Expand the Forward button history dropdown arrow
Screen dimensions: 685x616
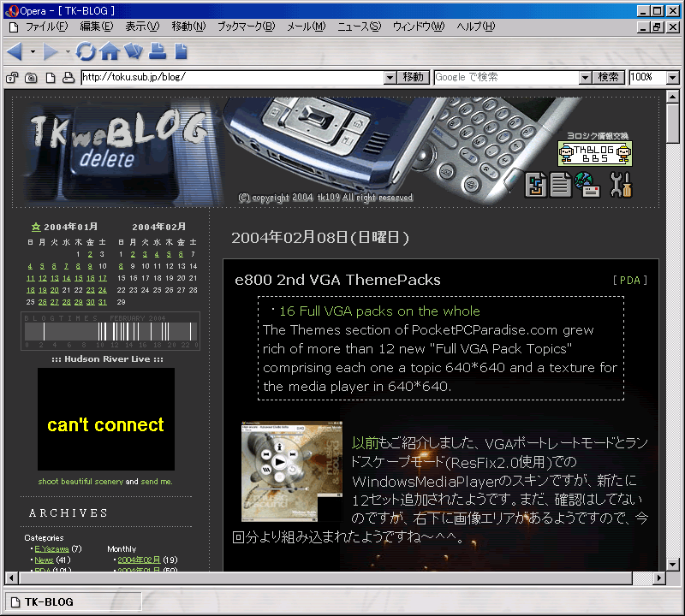pyautogui.click(x=68, y=52)
